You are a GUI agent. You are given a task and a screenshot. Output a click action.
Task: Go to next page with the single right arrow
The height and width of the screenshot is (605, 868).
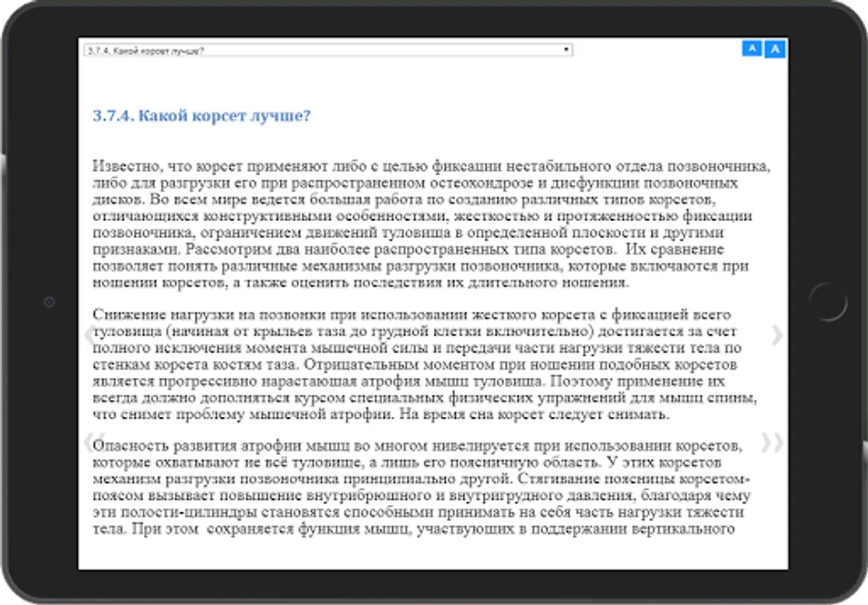point(777,335)
